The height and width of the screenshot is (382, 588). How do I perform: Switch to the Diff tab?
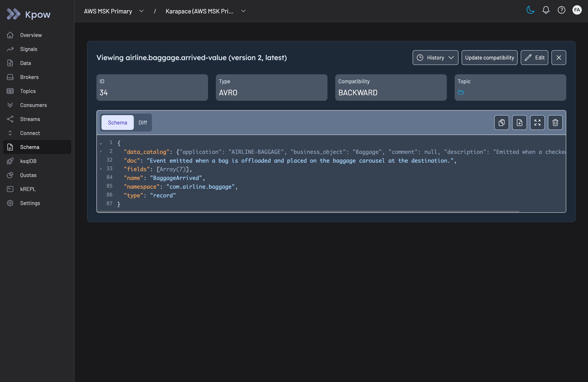pos(143,123)
